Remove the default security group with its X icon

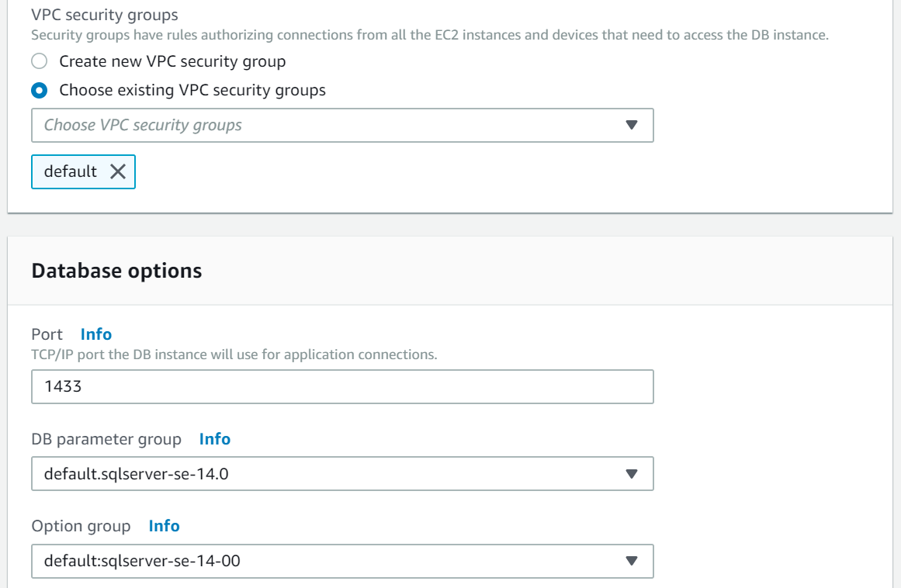pos(118,171)
